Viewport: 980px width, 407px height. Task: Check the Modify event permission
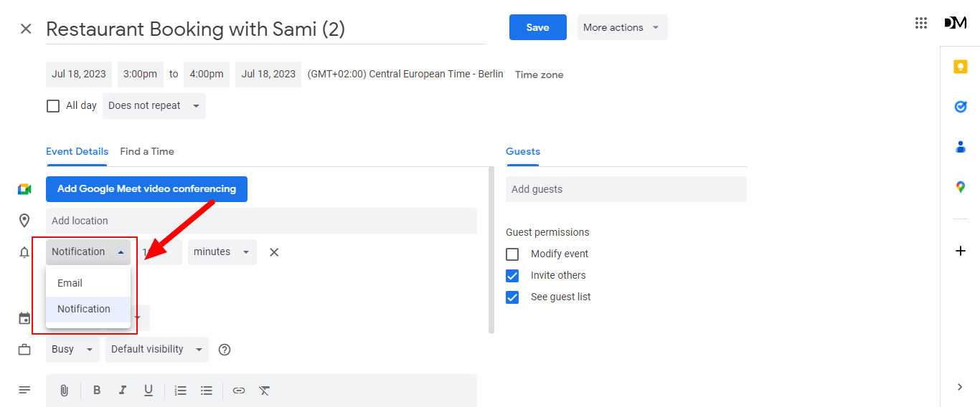click(512, 254)
